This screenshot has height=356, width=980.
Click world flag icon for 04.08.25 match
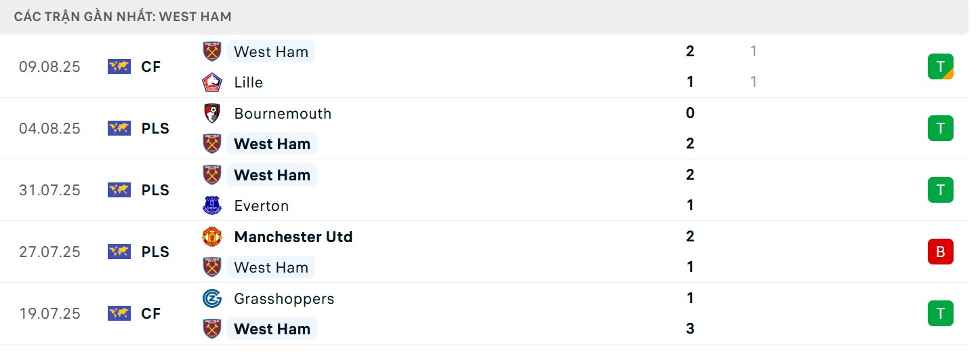119,128
